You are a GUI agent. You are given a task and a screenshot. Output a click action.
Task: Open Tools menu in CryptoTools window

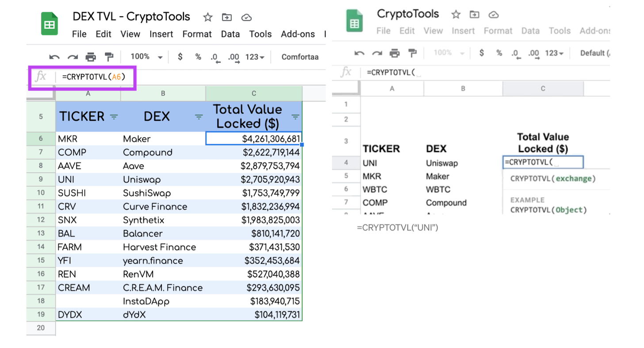point(560,31)
